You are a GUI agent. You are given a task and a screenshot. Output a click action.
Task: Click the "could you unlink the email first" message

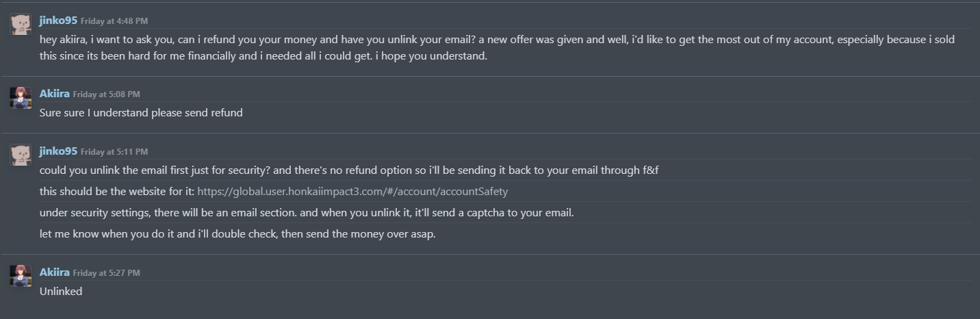[x=349, y=170]
